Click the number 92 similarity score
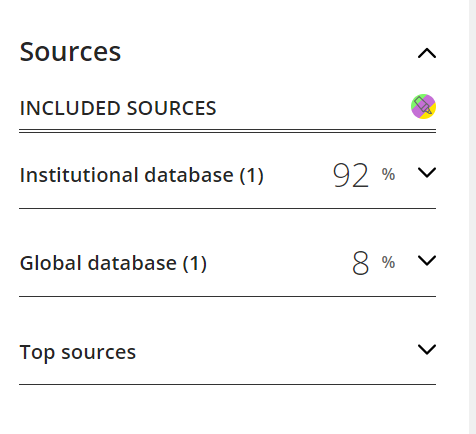The image size is (476, 434). pos(351,175)
